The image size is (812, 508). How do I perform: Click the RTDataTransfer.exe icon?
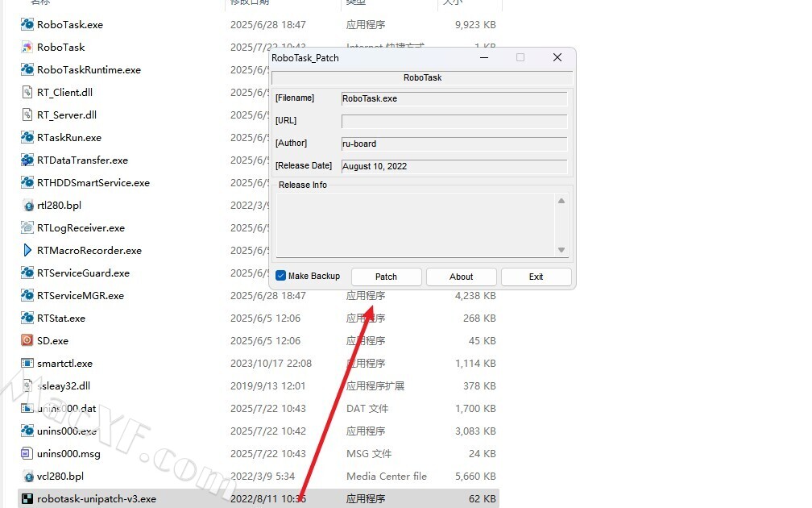pos(27,160)
